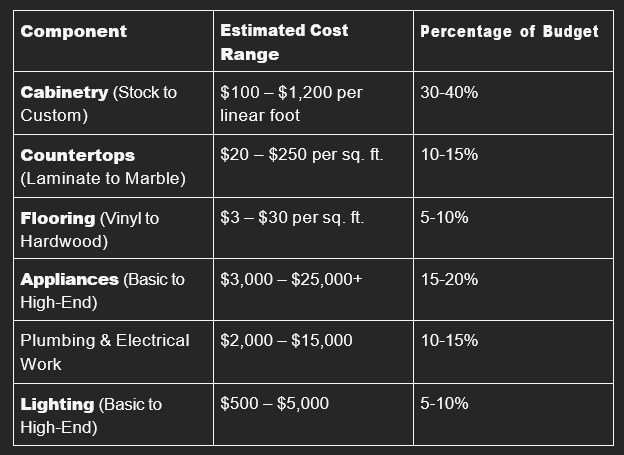The image size is (624, 455).
Task: Click the Countertops (Laminate to Marble) cell
Action: click(x=102, y=167)
